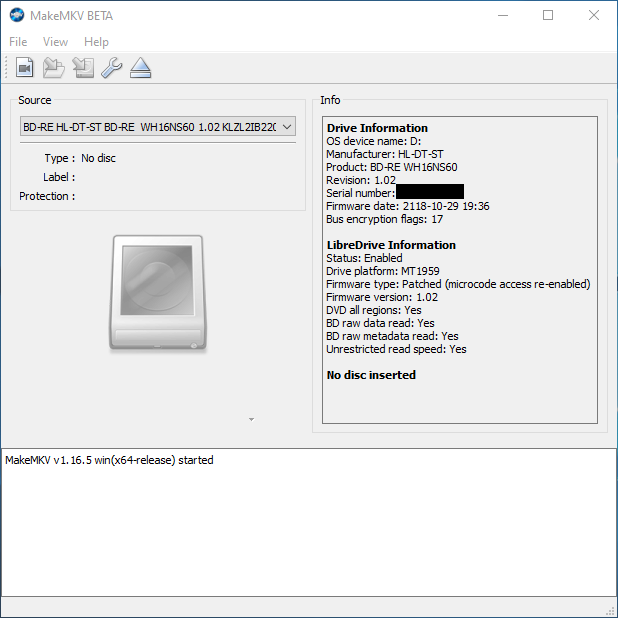
Task: Click 'Manufacturer: HL-DT-ST' line
Action: 385,154
